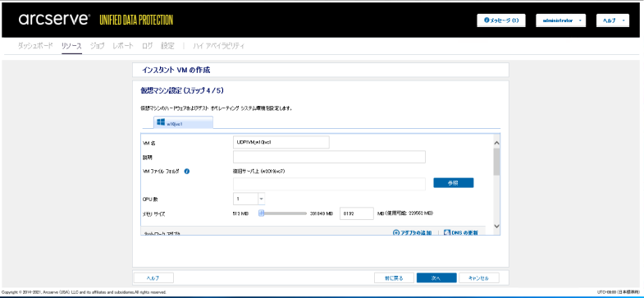Viewport: 644px width, 298px height.
Task: Click the VM file folder path field
Action: click(x=329, y=184)
